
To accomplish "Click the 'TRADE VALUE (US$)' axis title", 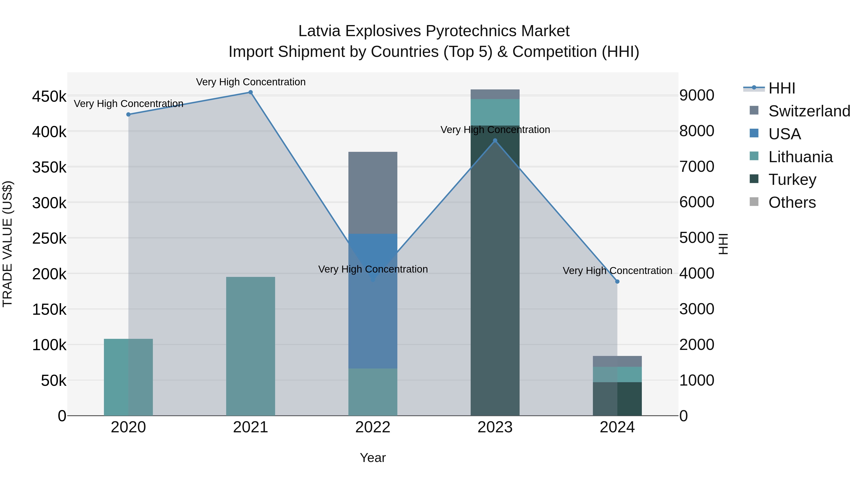I will click(7, 244).
